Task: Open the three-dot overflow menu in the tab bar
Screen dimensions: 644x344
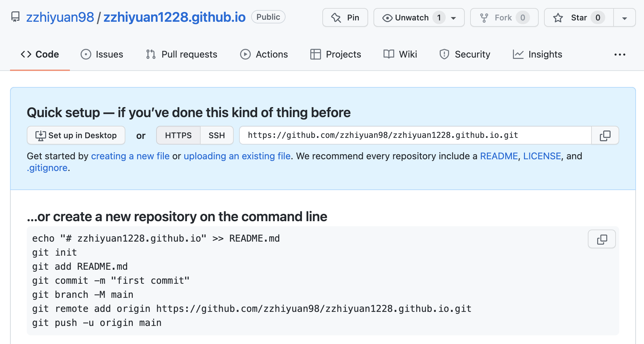Action: coord(620,55)
